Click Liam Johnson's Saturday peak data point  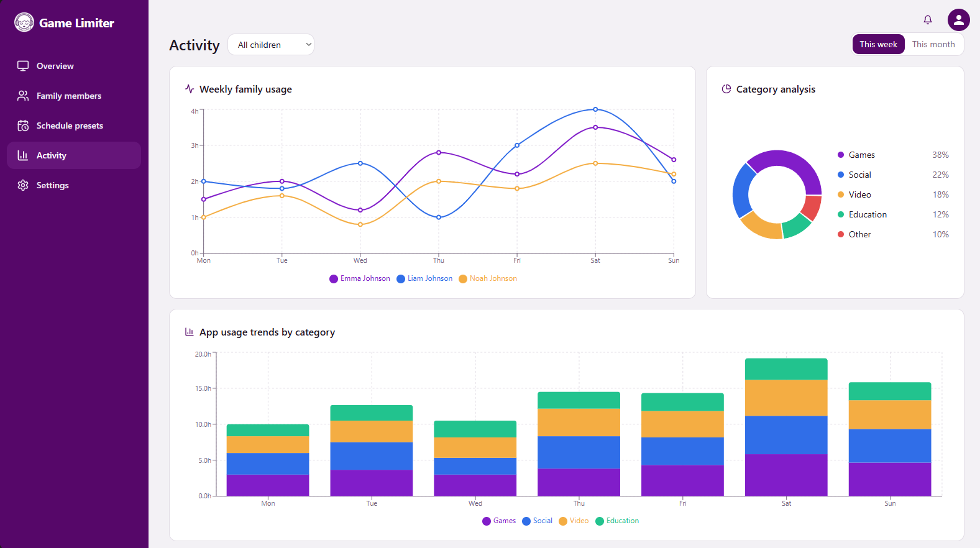point(595,109)
